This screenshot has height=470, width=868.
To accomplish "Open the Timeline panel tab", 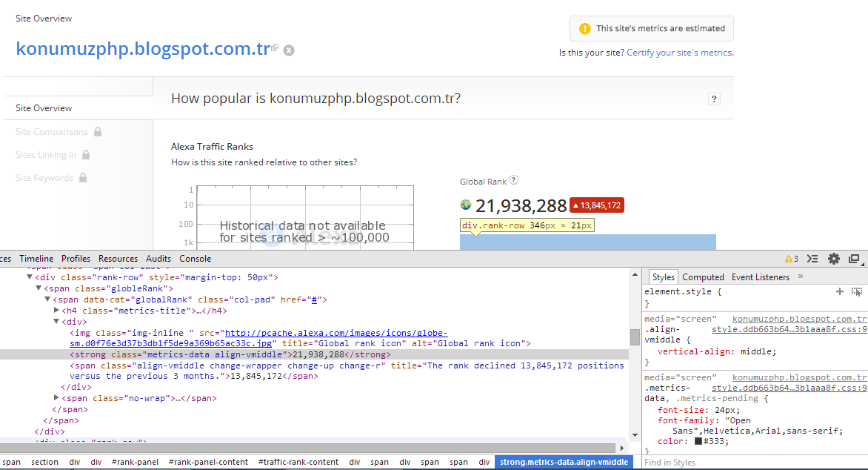I will [x=36, y=259].
